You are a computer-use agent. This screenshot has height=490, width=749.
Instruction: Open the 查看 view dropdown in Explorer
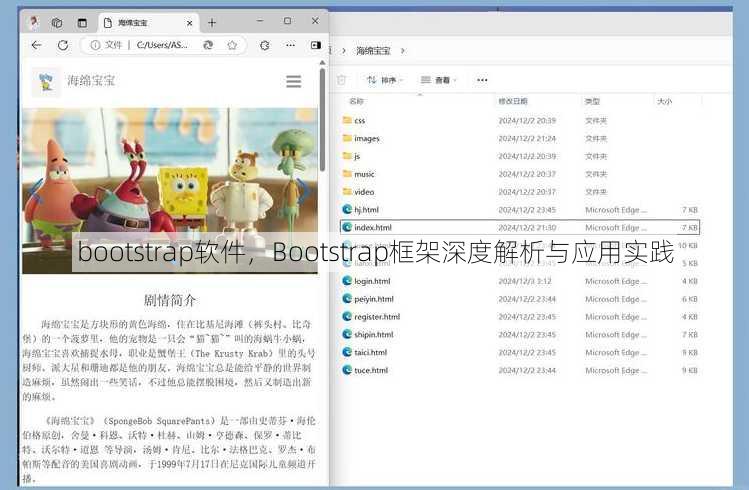pos(439,80)
